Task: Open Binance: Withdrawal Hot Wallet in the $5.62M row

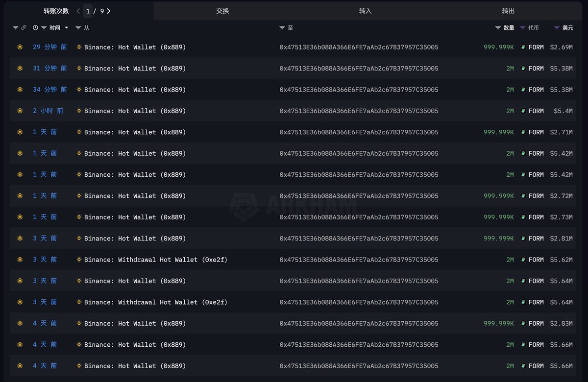Action: 156,260
